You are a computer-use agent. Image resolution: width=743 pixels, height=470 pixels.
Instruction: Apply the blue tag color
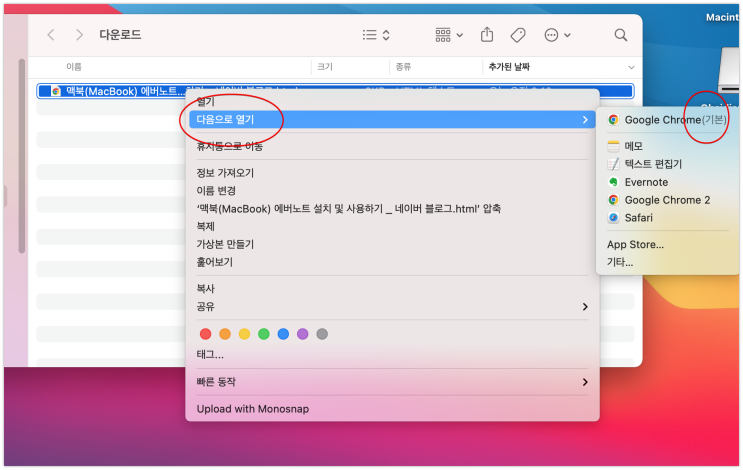[x=283, y=334]
